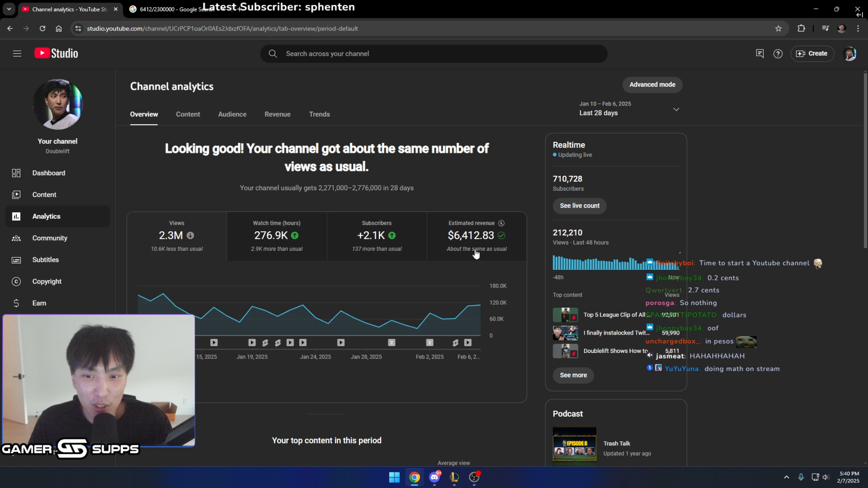This screenshot has height=488, width=868.
Task: Select the Watch time (hours) metric card
Action: click(276, 236)
